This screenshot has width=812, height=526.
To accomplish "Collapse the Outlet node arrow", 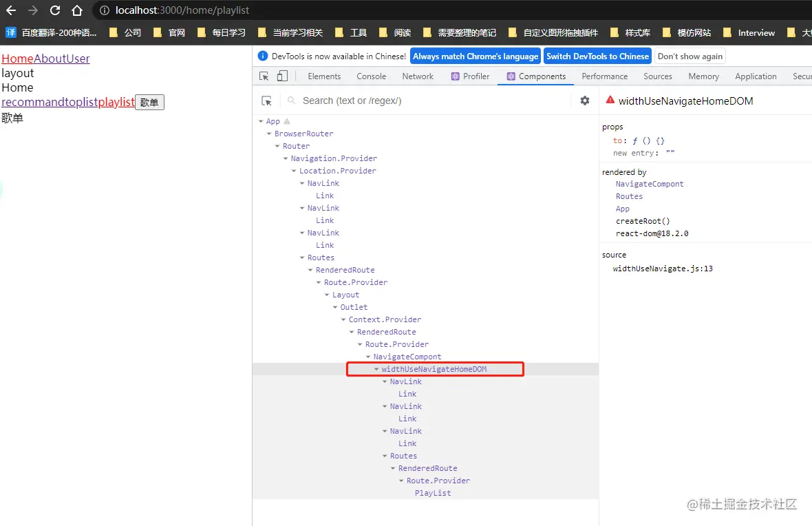I will [x=336, y=307].
